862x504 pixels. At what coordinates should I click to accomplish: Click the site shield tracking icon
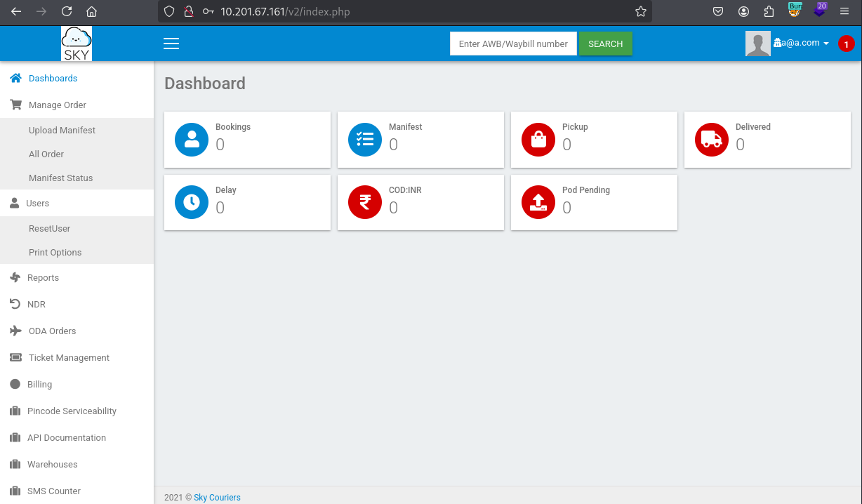(168, 11)
